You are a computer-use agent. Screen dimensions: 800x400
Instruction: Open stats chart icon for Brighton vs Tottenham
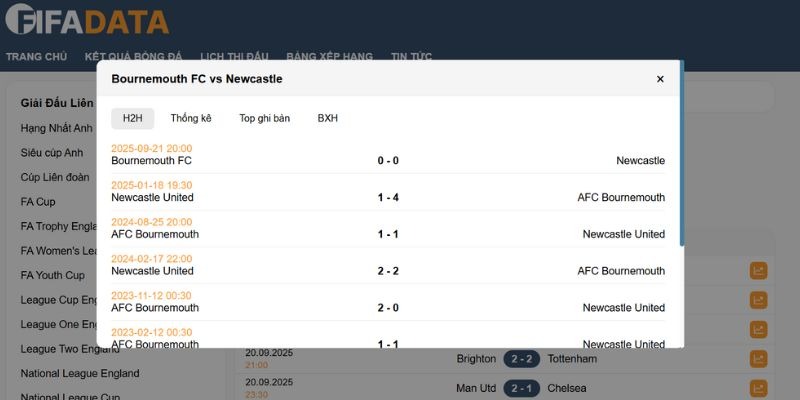(x=758, y=359)
